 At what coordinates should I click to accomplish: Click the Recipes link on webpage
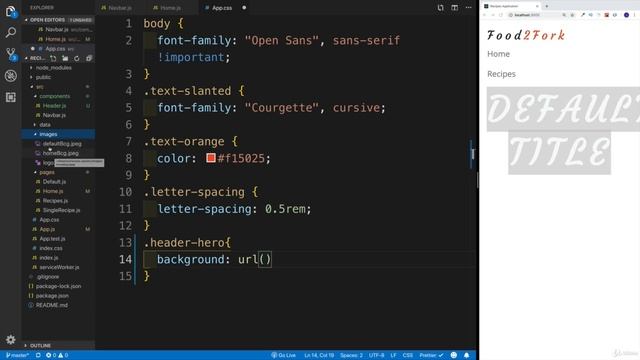tap(501, 74)
